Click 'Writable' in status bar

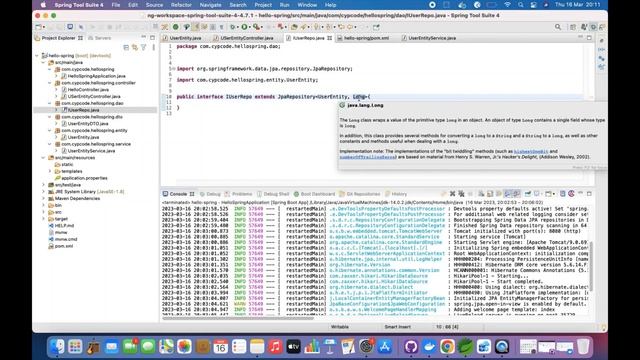point(340,327)
